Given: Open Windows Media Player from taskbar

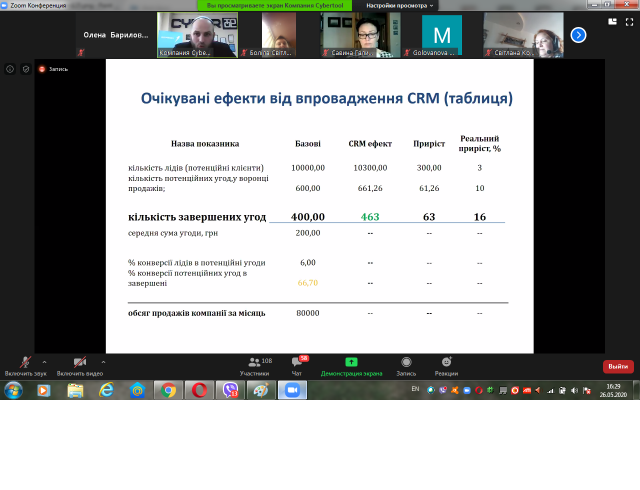Looking at the screenshot, I should click(44, 390).
